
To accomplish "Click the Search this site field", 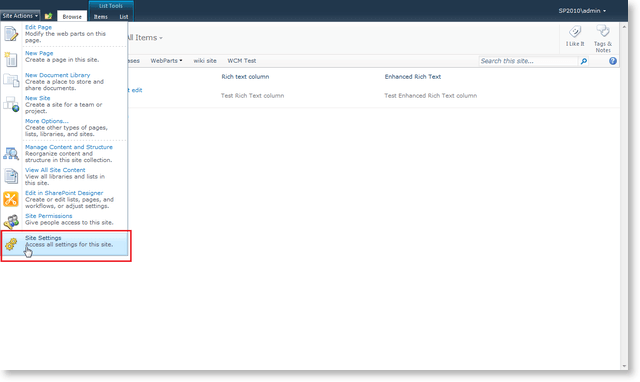I will pos(529,61).
